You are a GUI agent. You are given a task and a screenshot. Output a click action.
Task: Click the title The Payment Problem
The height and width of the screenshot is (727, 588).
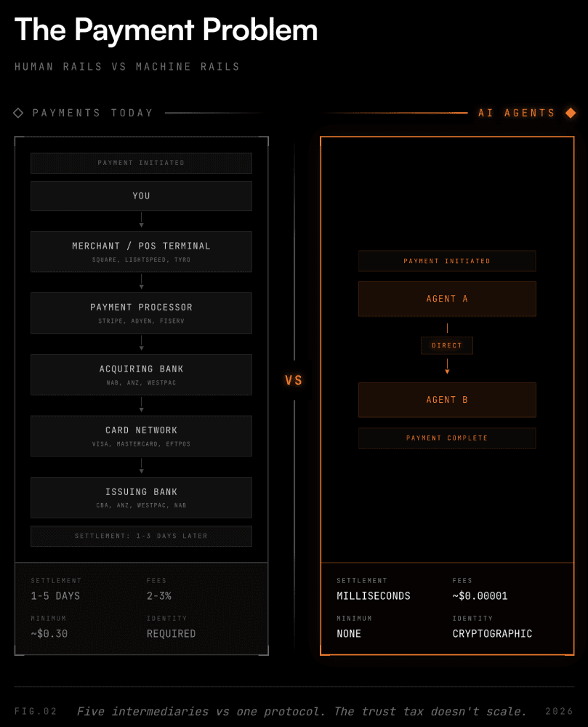[x=166, y=30]
